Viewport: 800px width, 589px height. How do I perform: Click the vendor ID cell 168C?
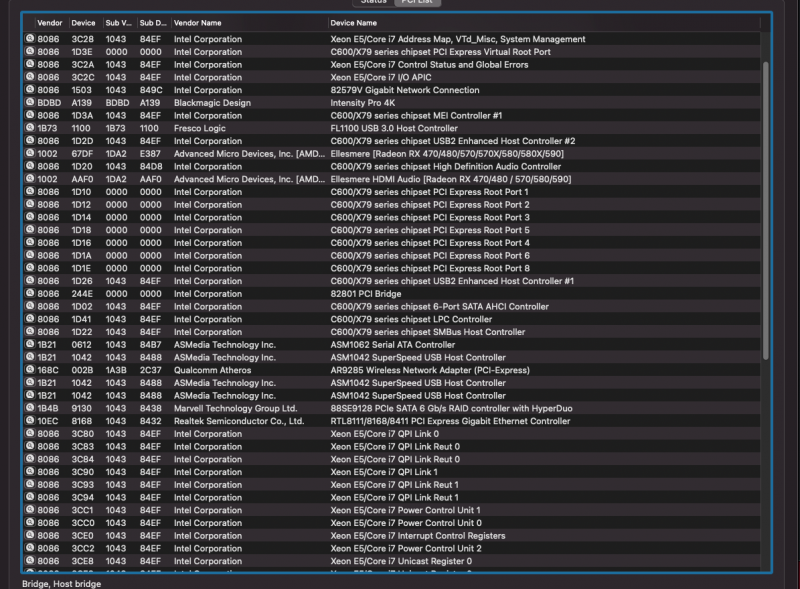(47, 370)
